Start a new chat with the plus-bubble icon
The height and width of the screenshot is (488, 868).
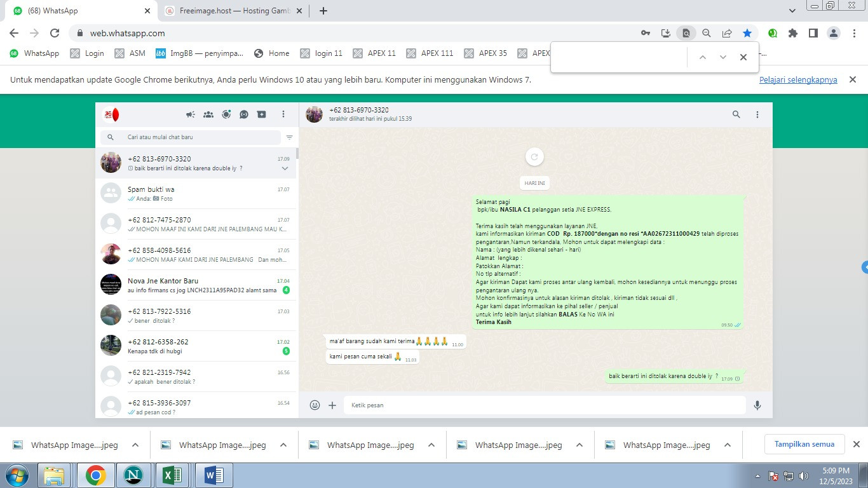click(262, 115)
